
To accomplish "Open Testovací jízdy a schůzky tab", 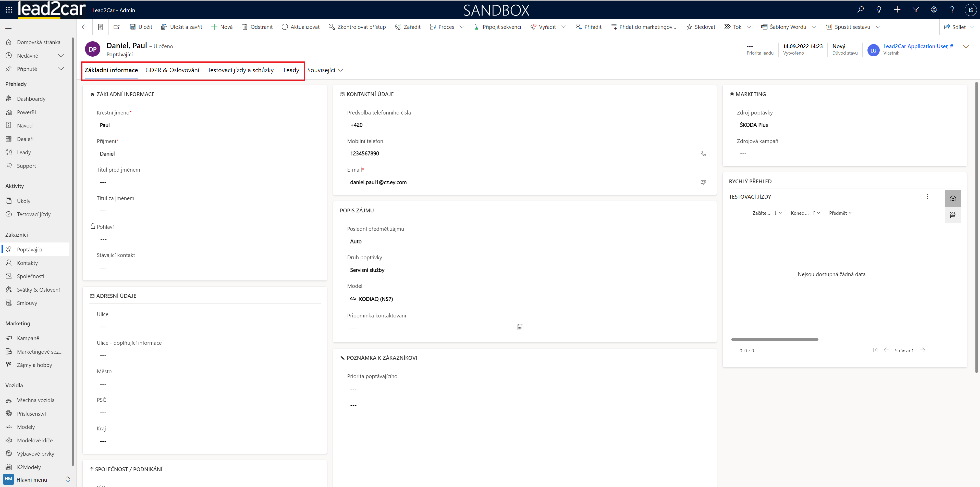I will coord(240,70).
